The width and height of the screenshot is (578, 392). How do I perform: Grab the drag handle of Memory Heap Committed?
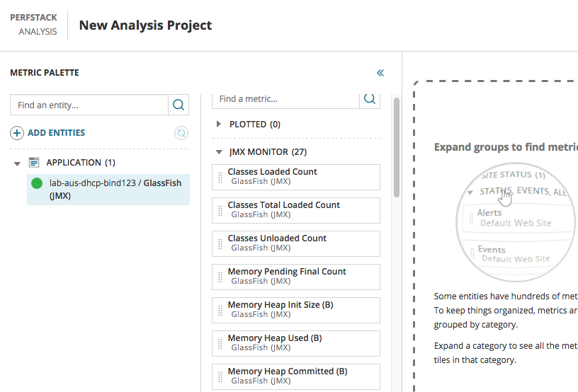point(220,377)
